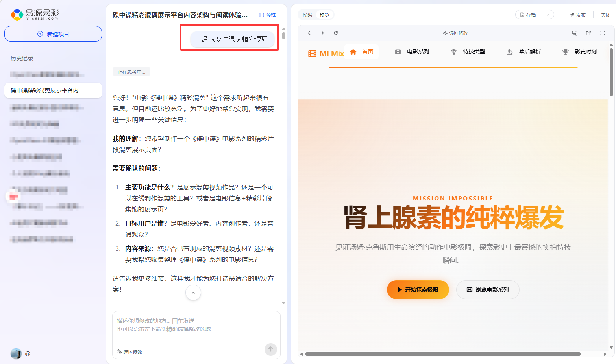Viewport: 616px width, 364px height.
Task: Open the preview in a new window
Action: pyautogui.click(x=588, y=33)
